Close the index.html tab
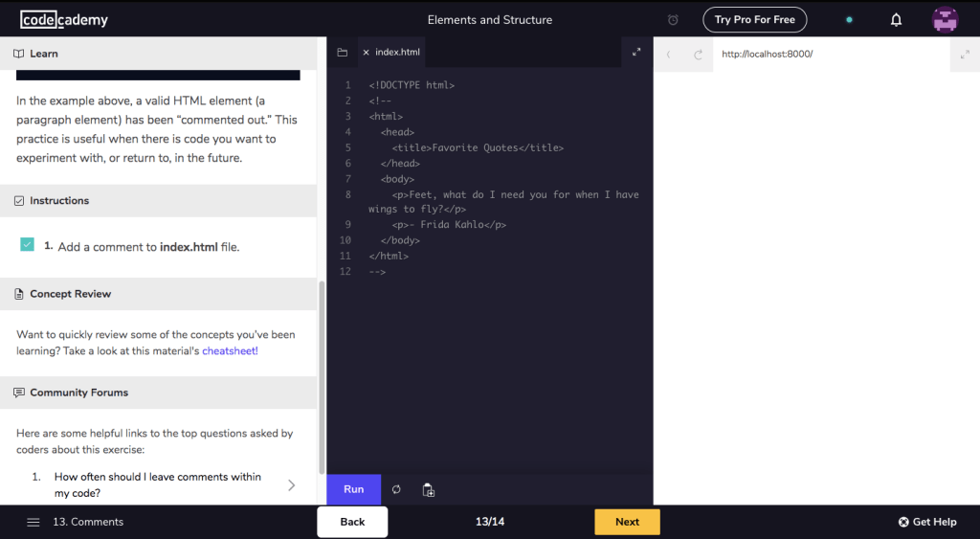The image size is (980, 539). [x=366, y=53]
